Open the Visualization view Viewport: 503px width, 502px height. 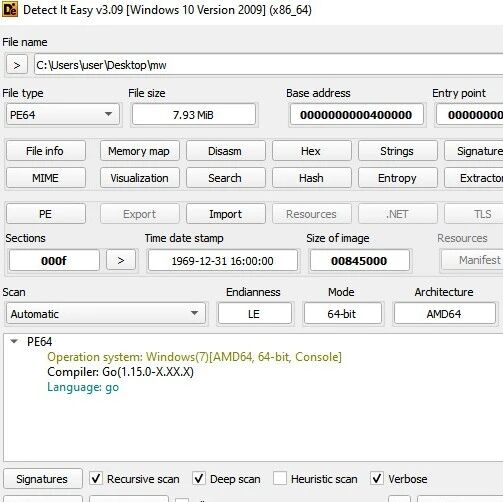139,178
